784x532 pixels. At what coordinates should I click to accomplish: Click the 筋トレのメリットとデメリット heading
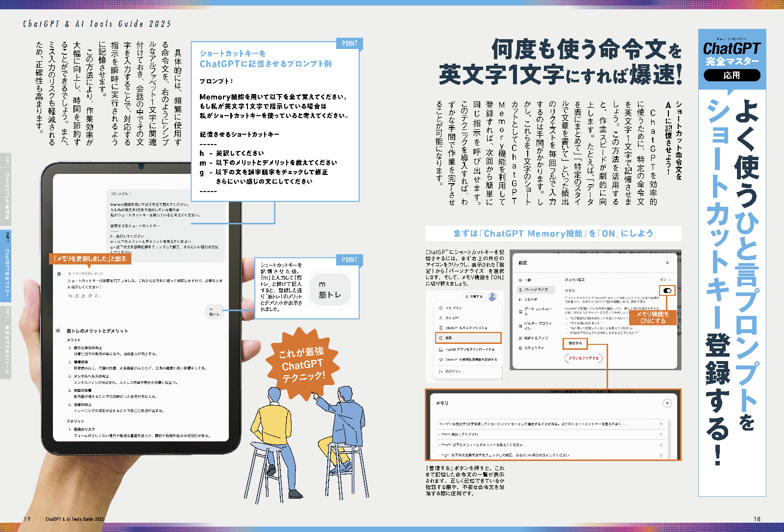98,331
